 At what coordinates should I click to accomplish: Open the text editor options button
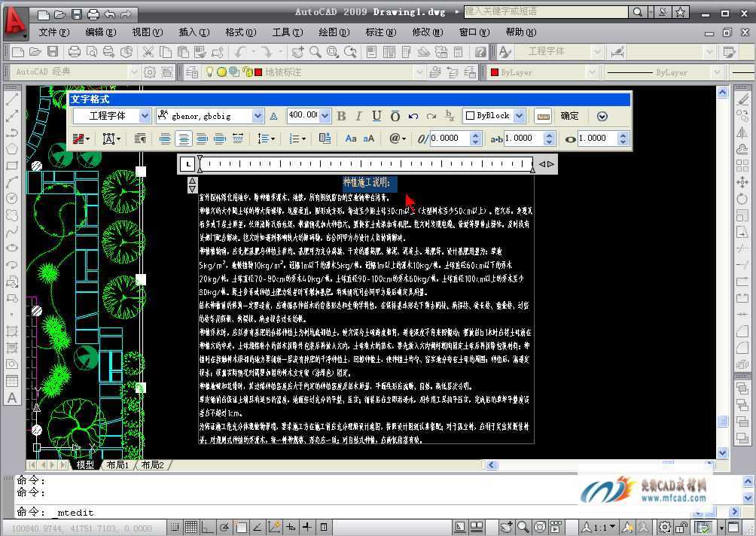click(602, 116)
